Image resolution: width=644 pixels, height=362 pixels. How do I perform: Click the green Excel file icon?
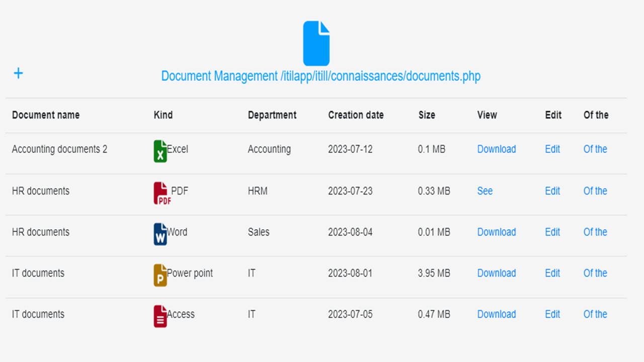pos(160,151)
